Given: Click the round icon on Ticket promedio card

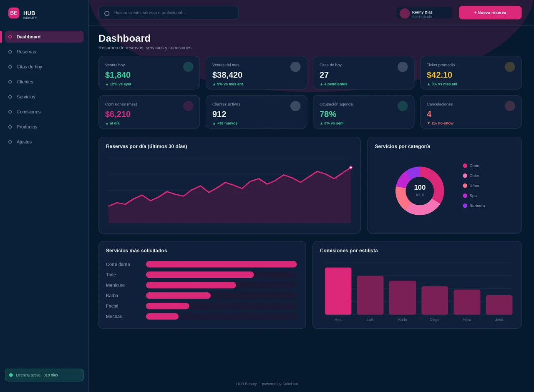Looking at the screenshot, I should point(510,67).
